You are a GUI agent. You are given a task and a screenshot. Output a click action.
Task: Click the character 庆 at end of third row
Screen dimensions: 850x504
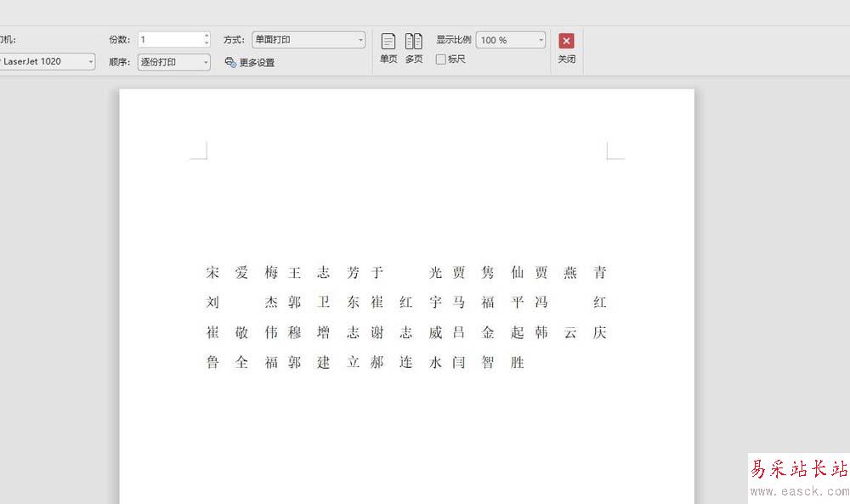599,332
